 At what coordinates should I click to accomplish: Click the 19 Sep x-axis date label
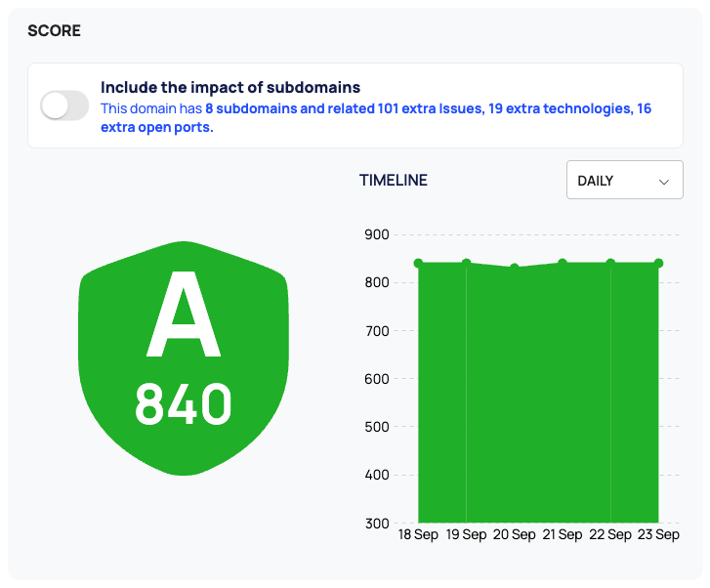[467, 534]
